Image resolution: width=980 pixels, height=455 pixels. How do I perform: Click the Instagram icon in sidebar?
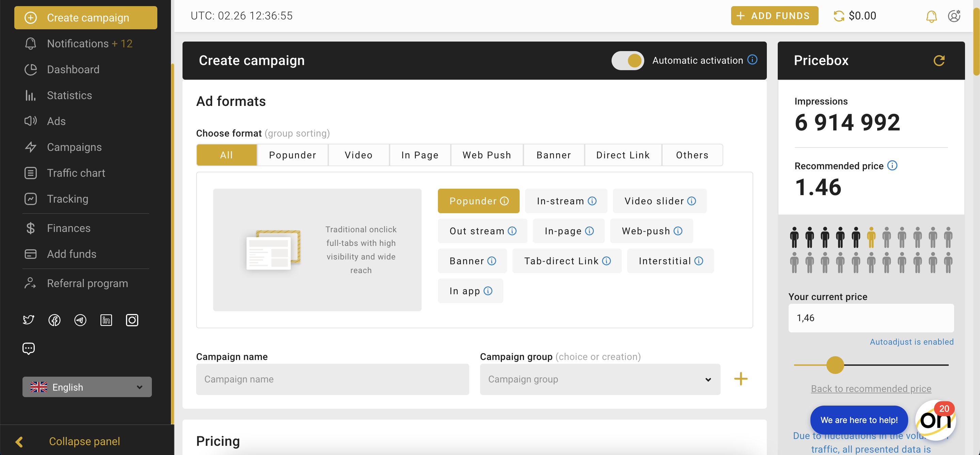tap(132, 320)
